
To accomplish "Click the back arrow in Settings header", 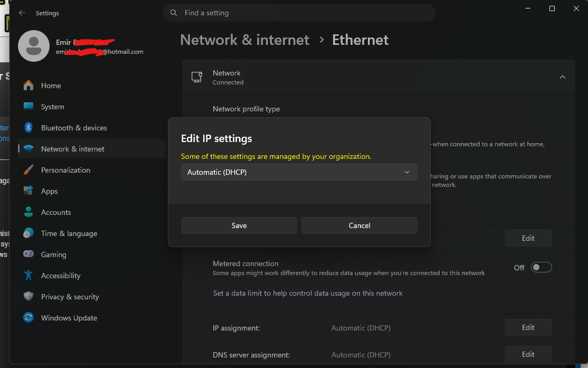I will 22,13.
